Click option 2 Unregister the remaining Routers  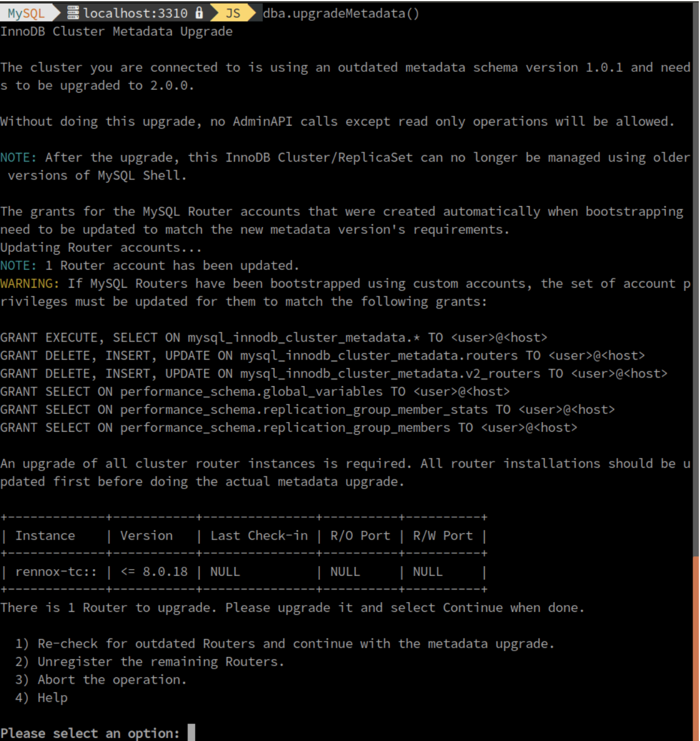[150, 662]
